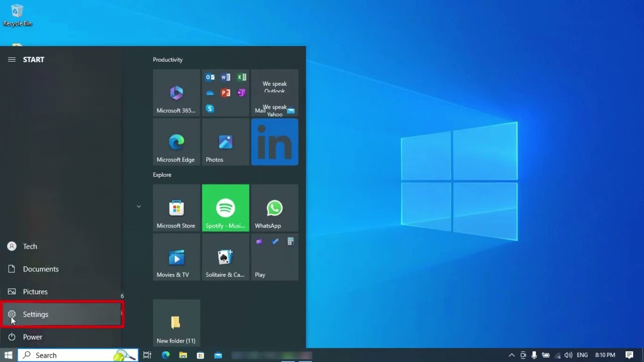Open the Mail live tile
Image resolution: width=644 pixels, height=362 pixels.
(x=275, y=93)
